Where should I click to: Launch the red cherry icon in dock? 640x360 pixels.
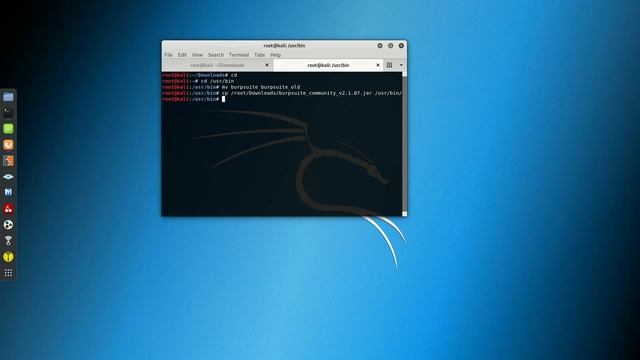click(x=8, y=209)
